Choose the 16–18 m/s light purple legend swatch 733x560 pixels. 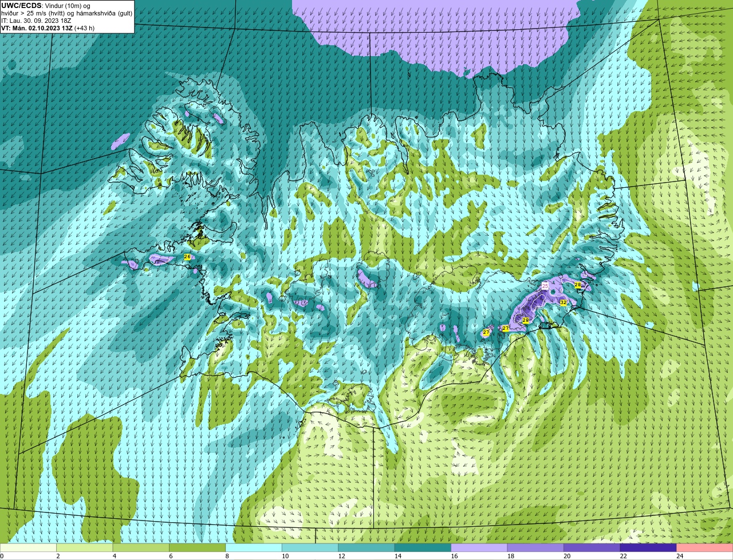coord(479,547)
